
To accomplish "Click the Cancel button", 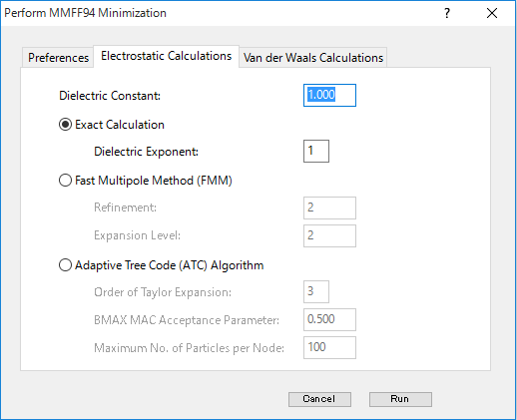I will [319, 399].
